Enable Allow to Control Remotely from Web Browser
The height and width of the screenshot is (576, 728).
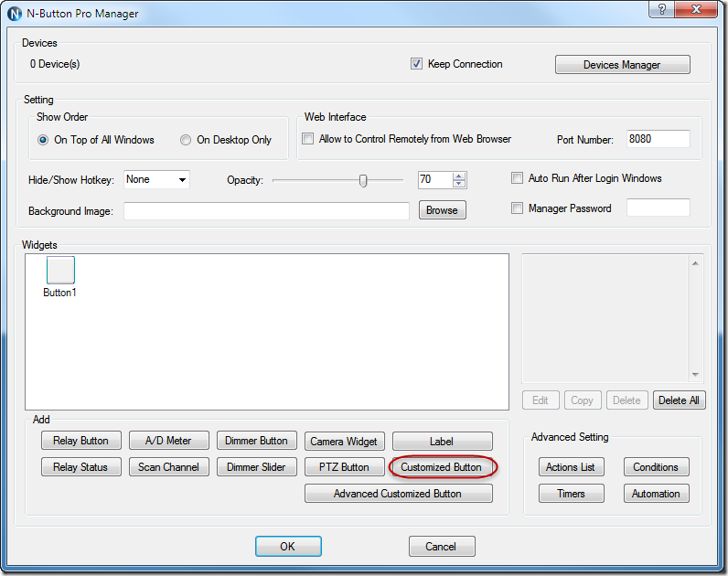308,139
